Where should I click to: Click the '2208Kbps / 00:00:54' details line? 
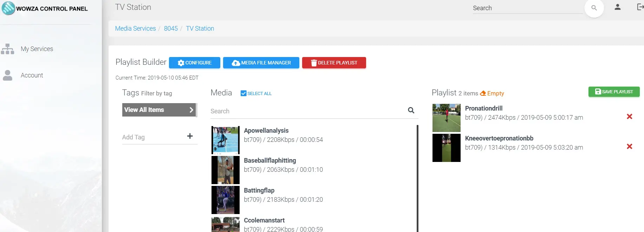pyautogui.click(x=284, y=140)
